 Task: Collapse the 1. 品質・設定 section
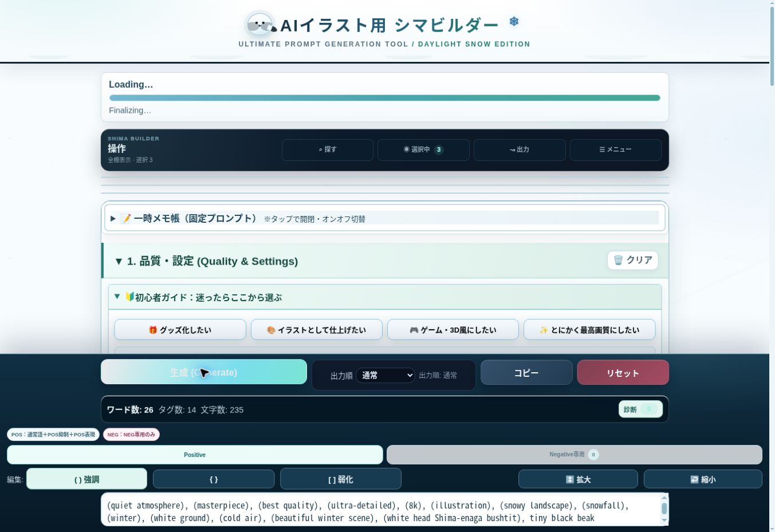206,261
